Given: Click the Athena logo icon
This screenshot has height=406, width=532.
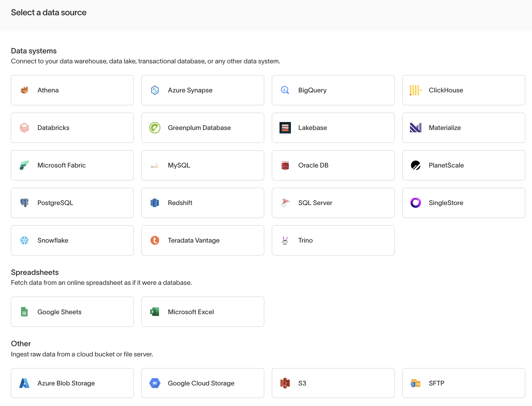Looking at the screenshot, I should 24,90.
